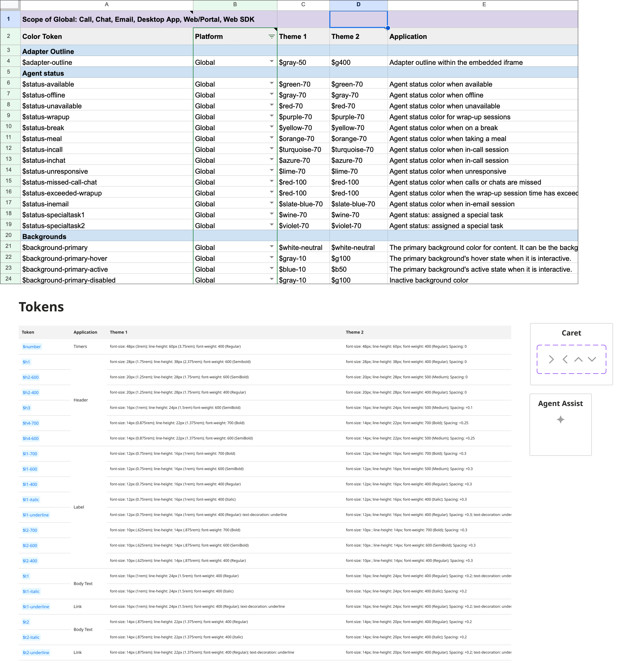
Task: Open Platform dropdown for $status-inemail row
Action: [272, 203]
